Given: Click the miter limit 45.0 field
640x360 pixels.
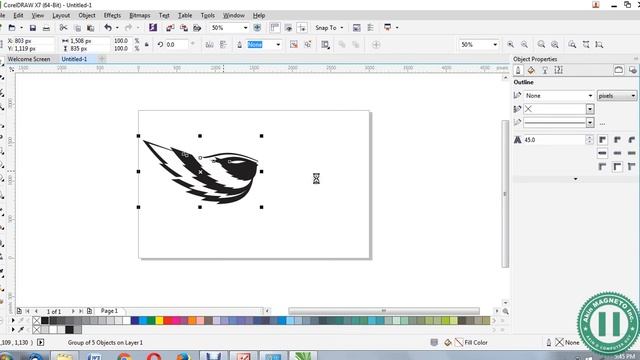Looking at the screenshot, I should (554, 140).
